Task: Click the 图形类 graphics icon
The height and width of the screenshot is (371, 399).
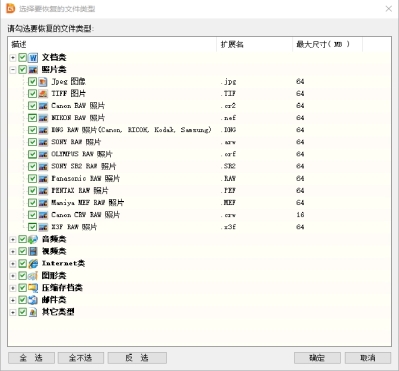Action: 33,275
